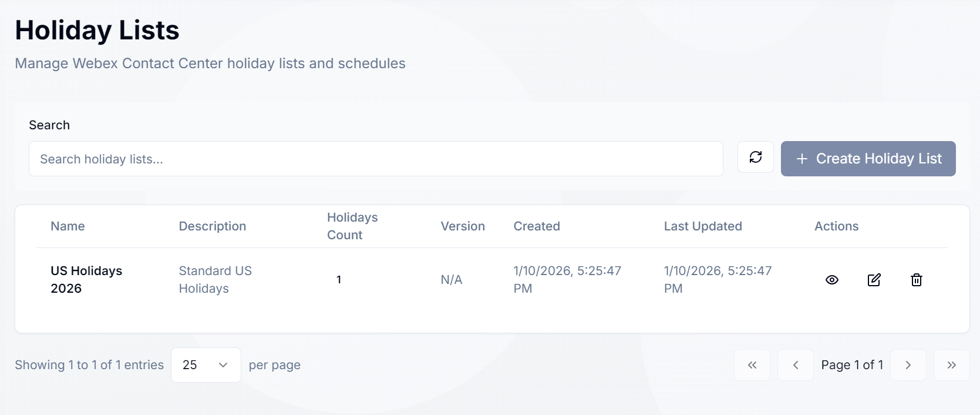
Task: Focus the Search holiday lists field
Action: tap(376, 159)
